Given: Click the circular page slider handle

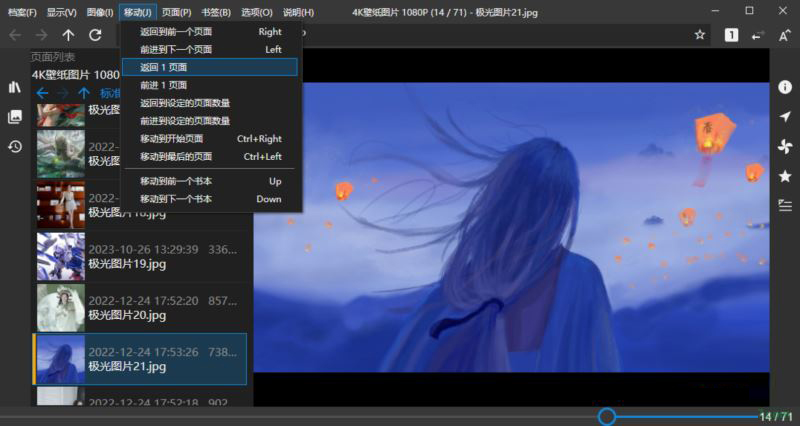Looking at the screenshot, I should pyautogui.click(x=607, y=416).
